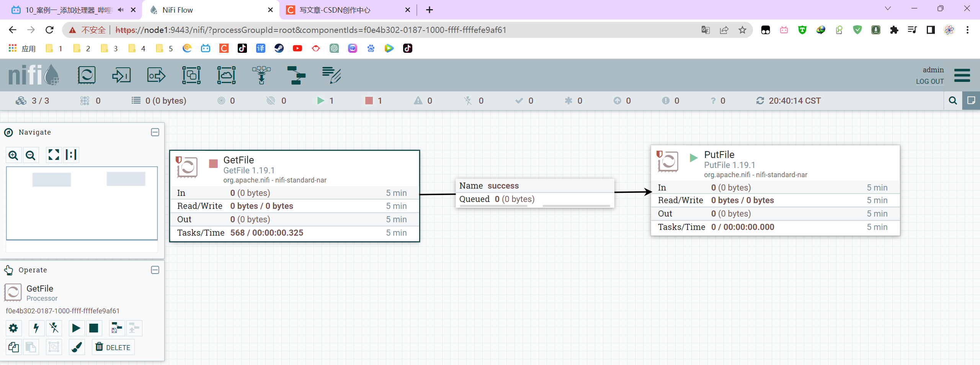
Task: Click the PutFile running status icon
Action: coord(693,158)
